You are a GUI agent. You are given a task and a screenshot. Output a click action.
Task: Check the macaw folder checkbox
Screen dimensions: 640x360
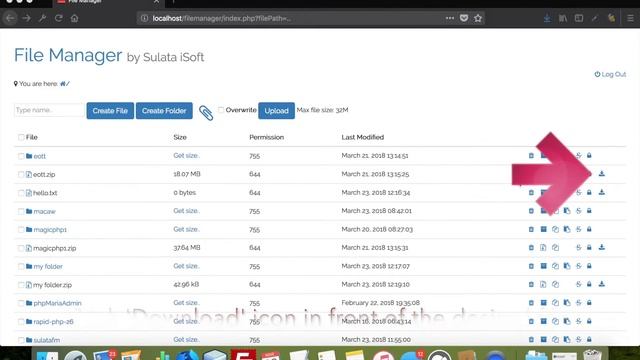21,211
